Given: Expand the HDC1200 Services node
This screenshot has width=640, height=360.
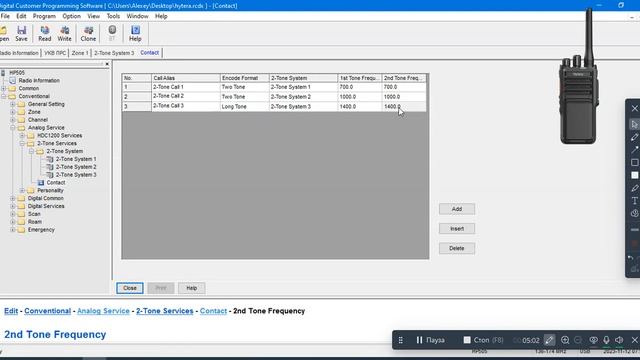Looking at the screenshot, I should 22,136.
